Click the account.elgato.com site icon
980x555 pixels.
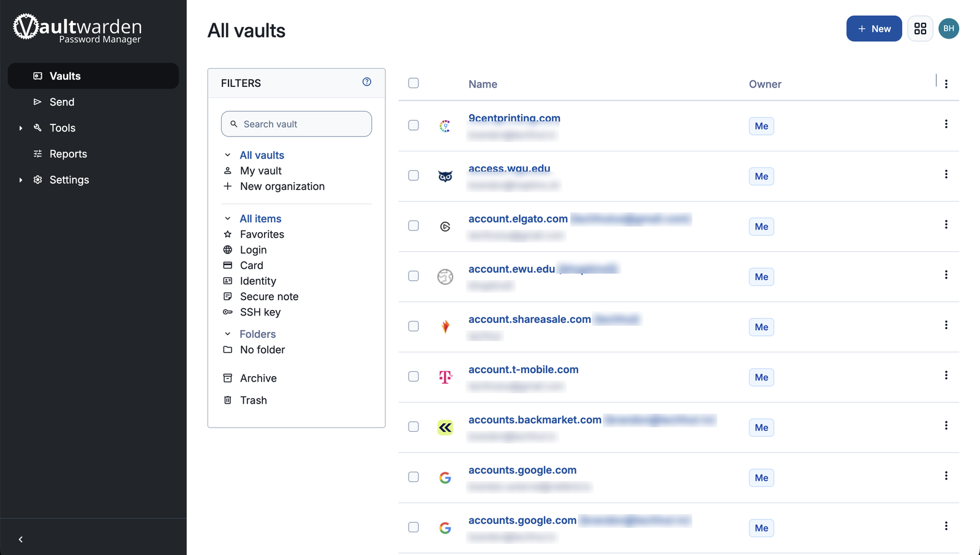pos(445,227)
